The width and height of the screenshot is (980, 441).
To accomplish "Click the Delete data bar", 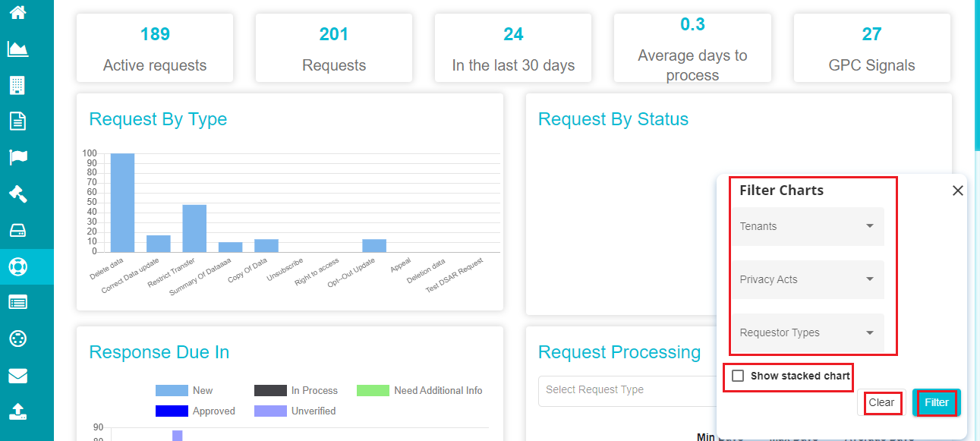I will (122, 203).
